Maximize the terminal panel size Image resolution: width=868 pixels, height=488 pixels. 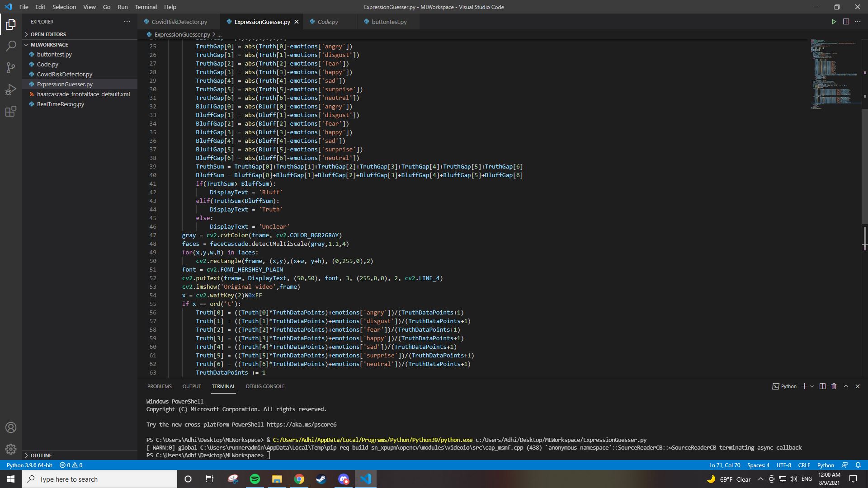[846, 386]
